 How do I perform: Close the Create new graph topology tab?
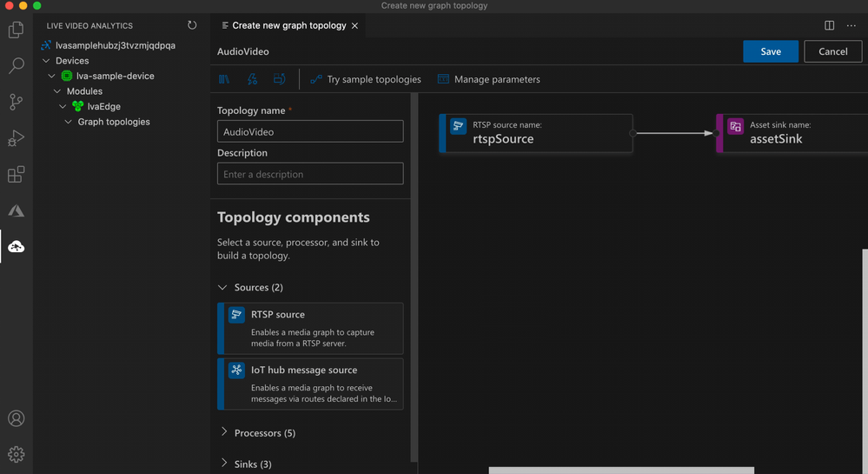pos(354,26)
